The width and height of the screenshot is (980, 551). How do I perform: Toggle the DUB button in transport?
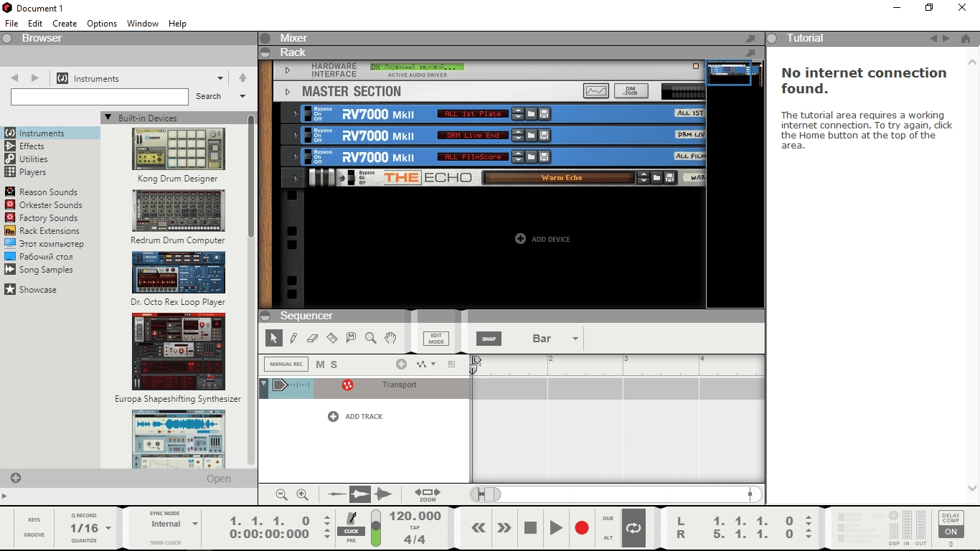[x=608, y=519]
